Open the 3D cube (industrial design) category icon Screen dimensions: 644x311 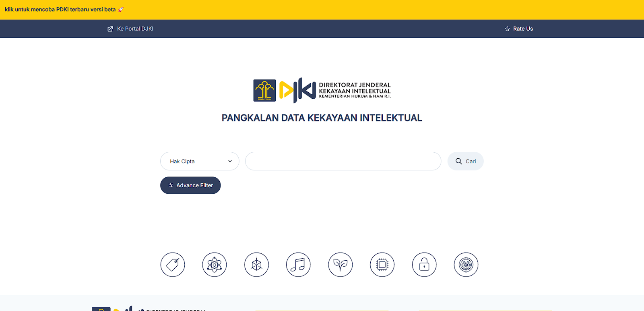click(x=256, y=265)
